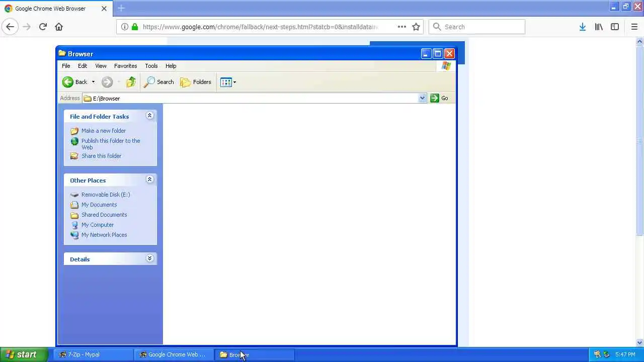Viewport: 644px width, 362px height.
Task: Click Search in the Explorer toolbar
Action: (159, 82)
